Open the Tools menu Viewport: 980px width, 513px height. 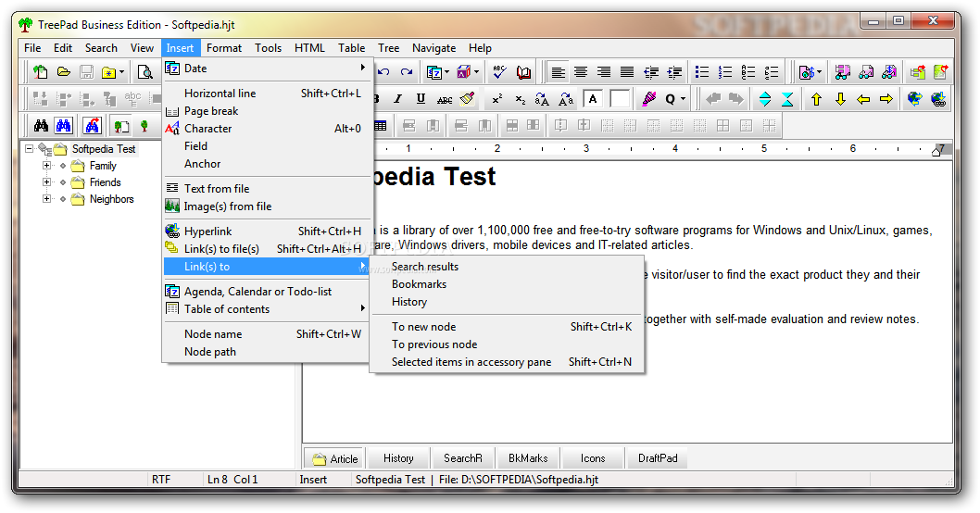268,48
